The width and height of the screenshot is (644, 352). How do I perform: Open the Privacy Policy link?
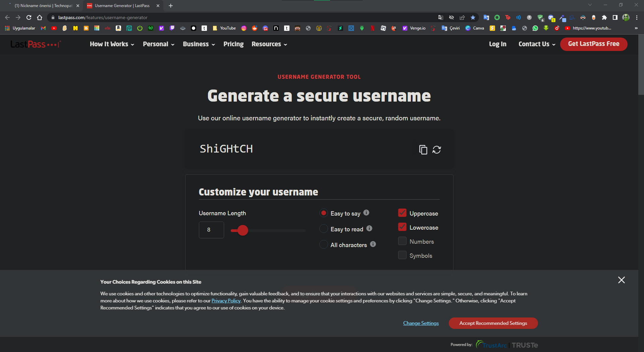[x=226, y=301]
